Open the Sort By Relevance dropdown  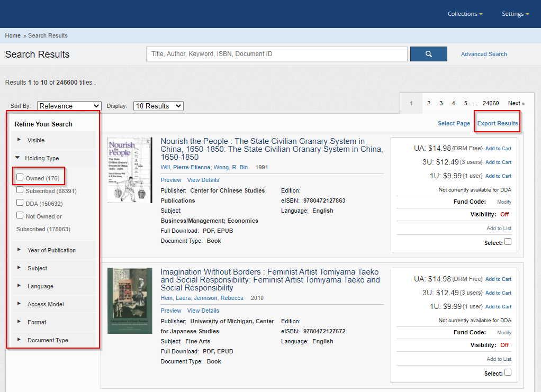[x=69, y=106]
